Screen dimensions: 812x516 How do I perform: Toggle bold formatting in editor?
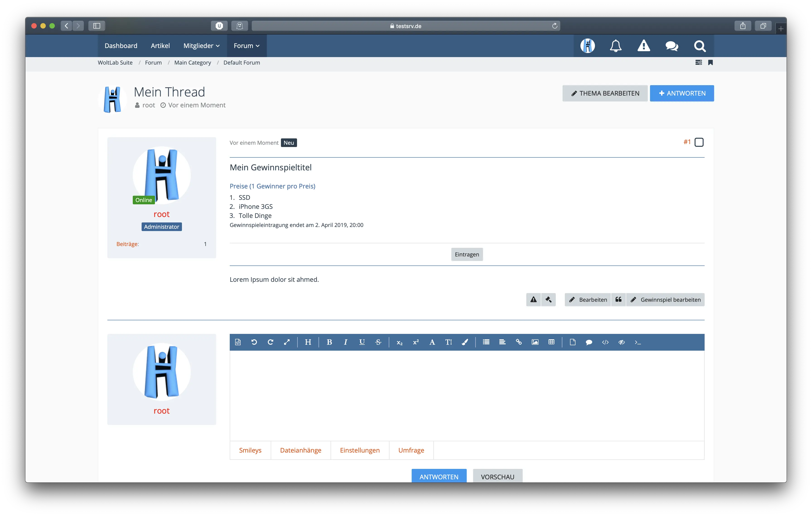[x=329, y=342]
